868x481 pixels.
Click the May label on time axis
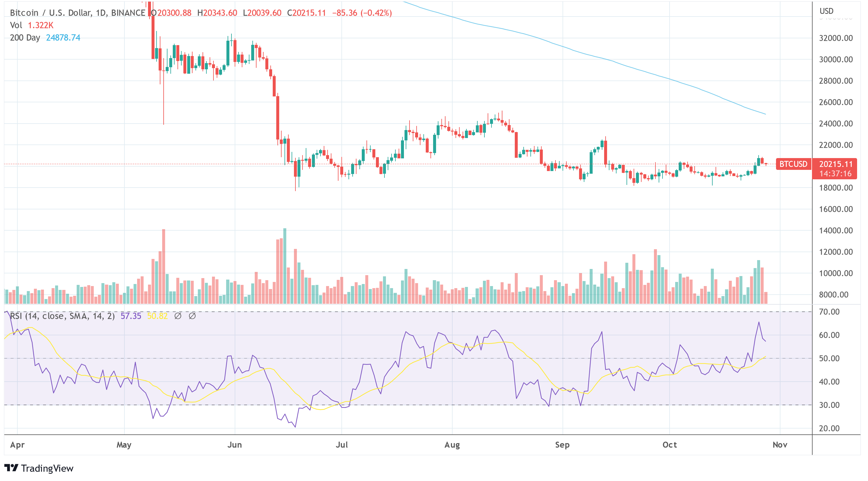[124, 445]
